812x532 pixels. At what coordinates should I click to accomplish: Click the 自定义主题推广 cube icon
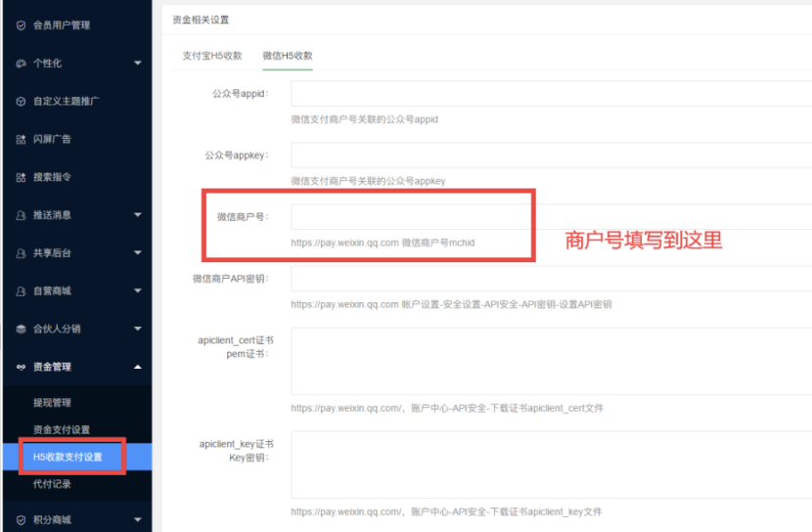[21, 102]
